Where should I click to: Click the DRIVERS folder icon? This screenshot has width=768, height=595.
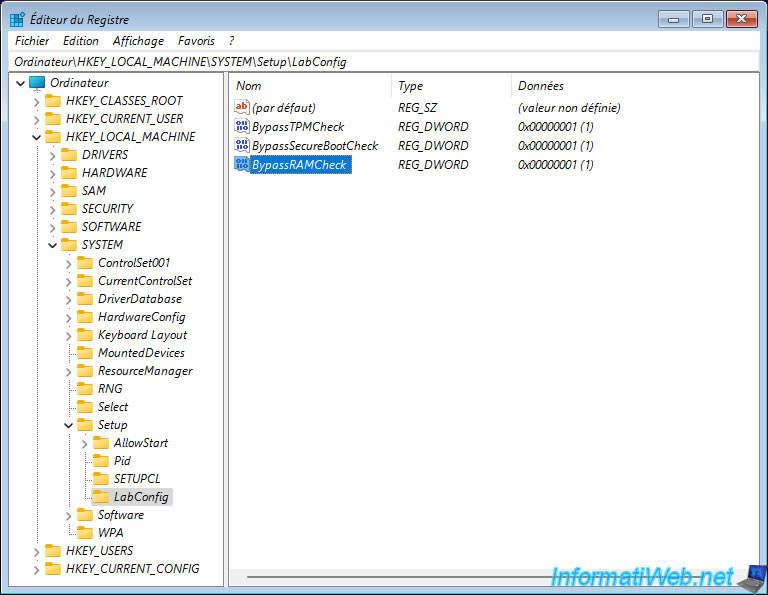tap(69, 155)
